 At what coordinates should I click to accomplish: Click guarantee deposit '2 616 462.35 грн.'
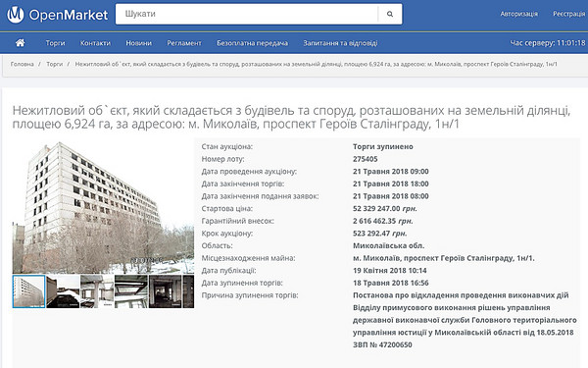click(383, 221)
